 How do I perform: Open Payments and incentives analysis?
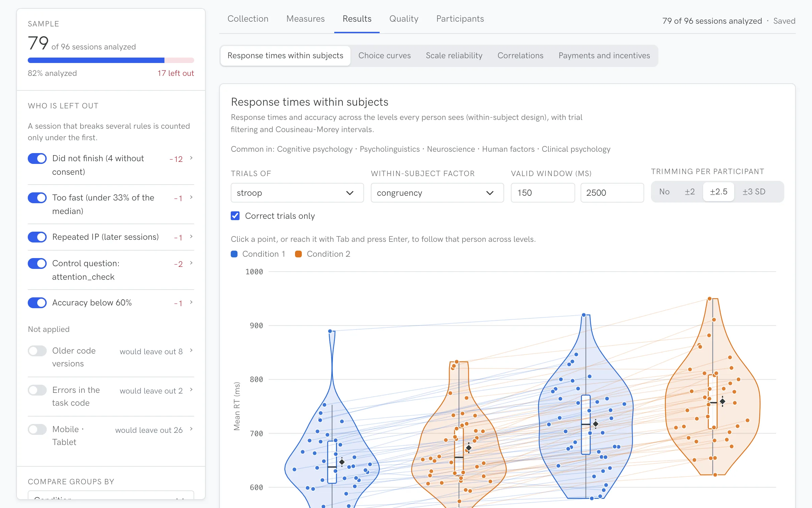coord(604,56)
